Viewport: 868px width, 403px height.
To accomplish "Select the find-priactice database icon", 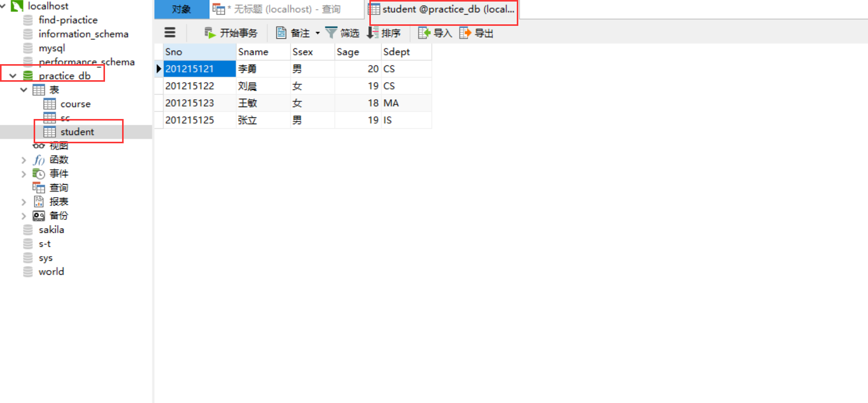I will [28, 20].
